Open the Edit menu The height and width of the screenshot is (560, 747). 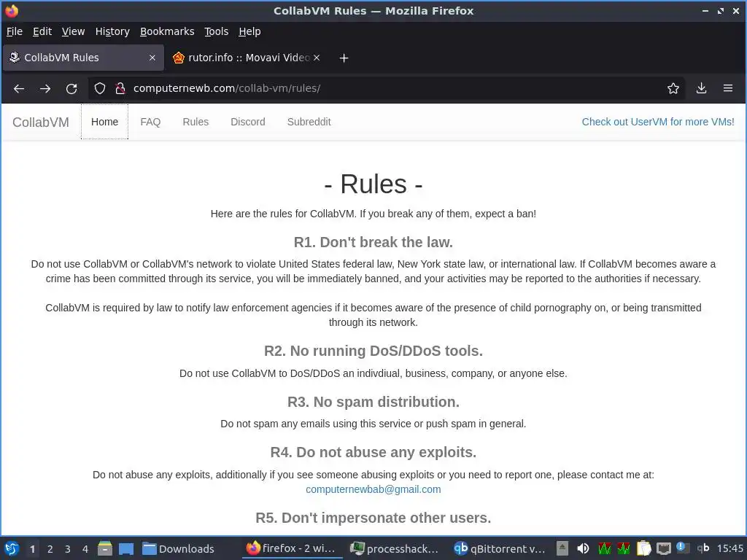click(x=42, y=31)
